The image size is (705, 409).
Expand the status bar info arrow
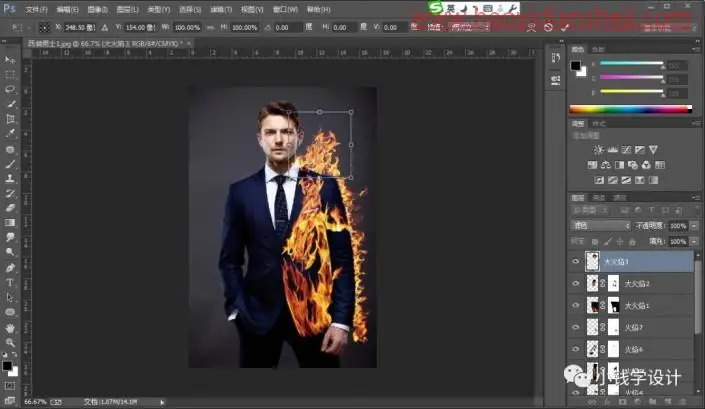coord(162,402)
